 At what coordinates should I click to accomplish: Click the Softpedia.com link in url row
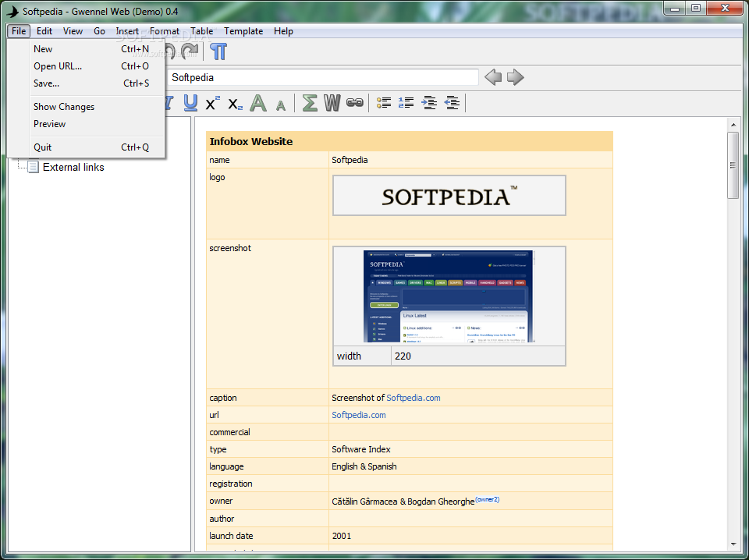[x=359, y=415]
